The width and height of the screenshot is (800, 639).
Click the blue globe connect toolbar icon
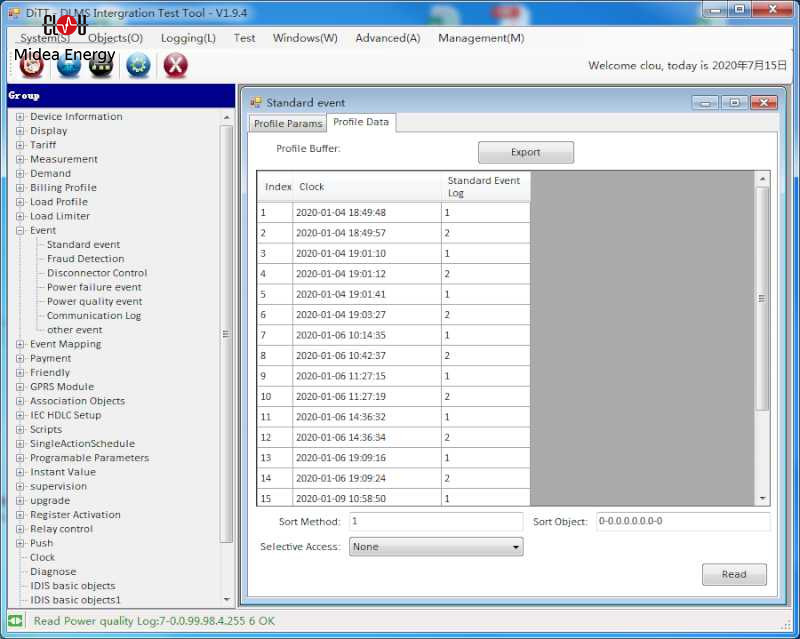67,64
